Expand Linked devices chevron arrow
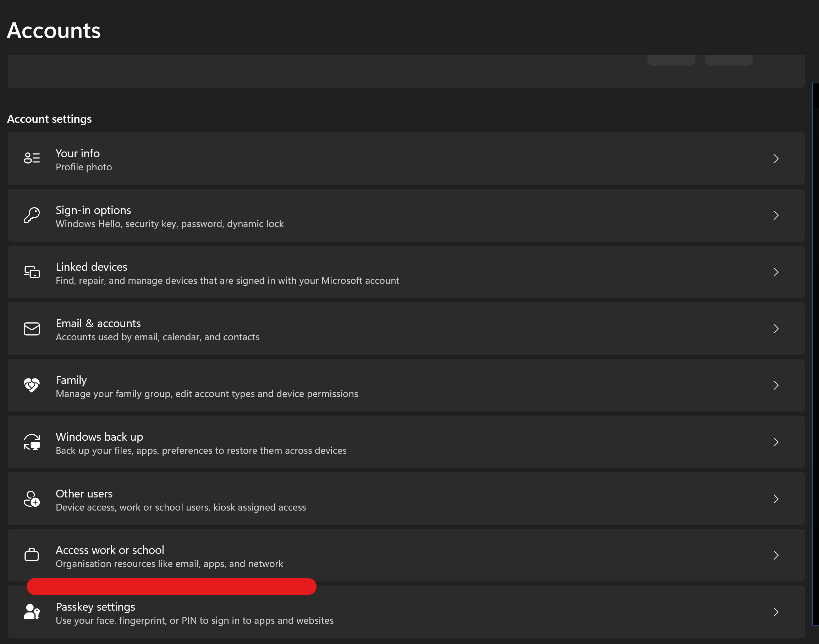The image size is (819, 644). tap(776, 272)
